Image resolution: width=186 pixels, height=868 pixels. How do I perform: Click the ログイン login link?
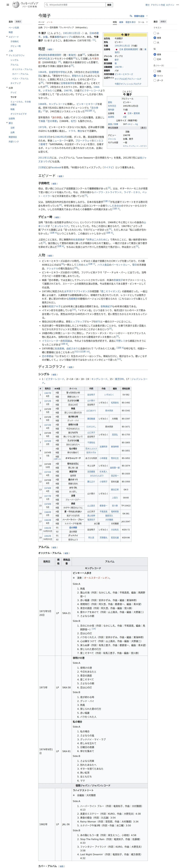[x=170, y=5]
